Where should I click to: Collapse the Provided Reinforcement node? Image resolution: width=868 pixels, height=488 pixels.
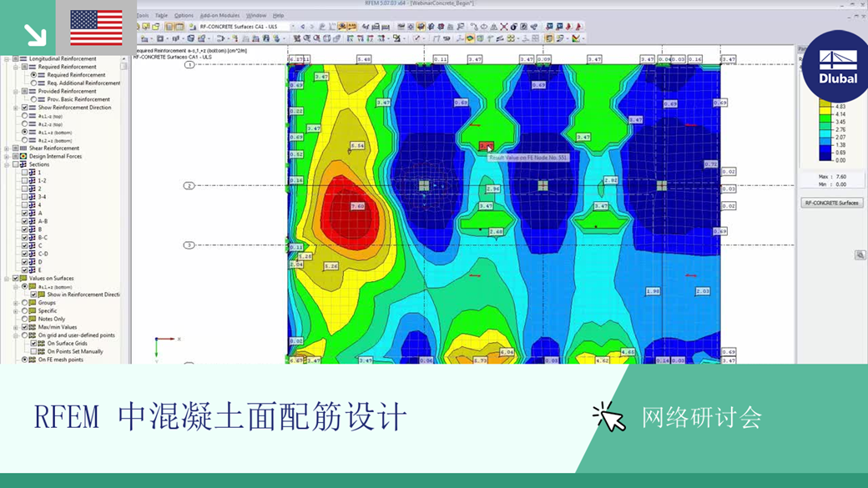(x=16, y=91)
